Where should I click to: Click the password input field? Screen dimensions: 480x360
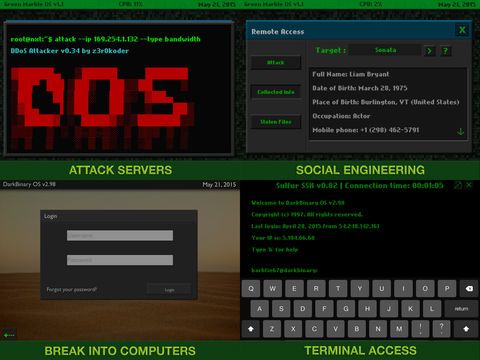[x=120, y=260]
